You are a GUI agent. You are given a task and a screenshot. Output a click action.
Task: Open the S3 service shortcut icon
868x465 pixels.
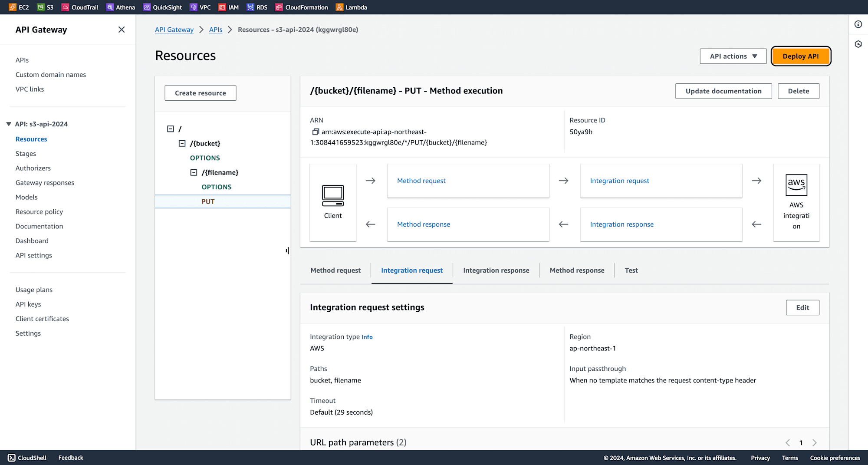pyautogui.click(x=41, y=7)
